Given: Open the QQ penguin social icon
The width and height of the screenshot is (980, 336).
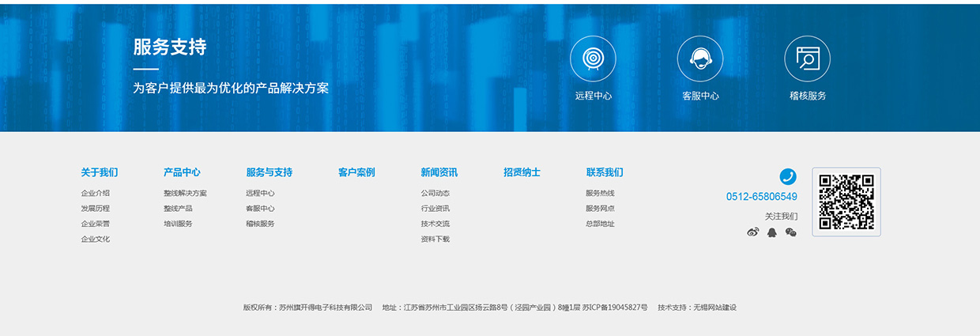Looking at the screenshot, I should (x=772, y=232).
